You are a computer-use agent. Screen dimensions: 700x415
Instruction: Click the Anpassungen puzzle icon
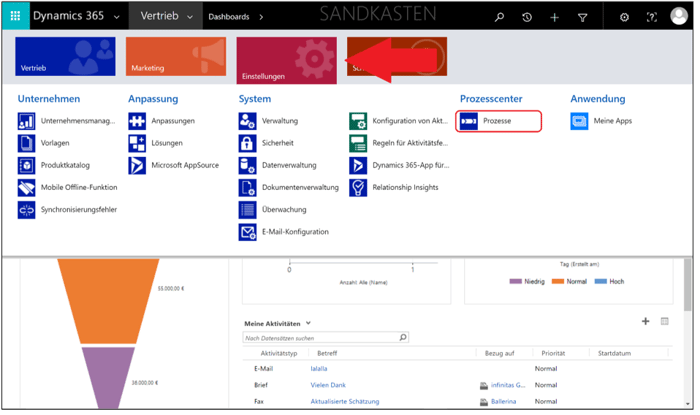point(137,121)
